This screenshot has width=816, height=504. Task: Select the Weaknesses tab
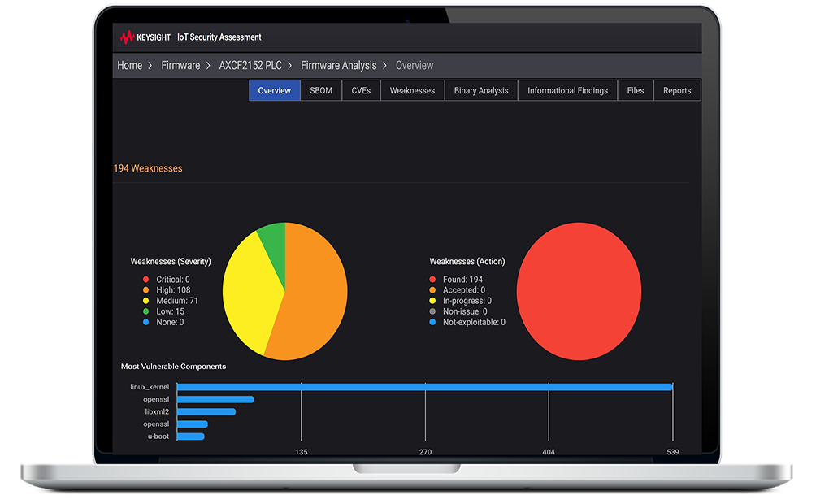click(x=412, y=91)
